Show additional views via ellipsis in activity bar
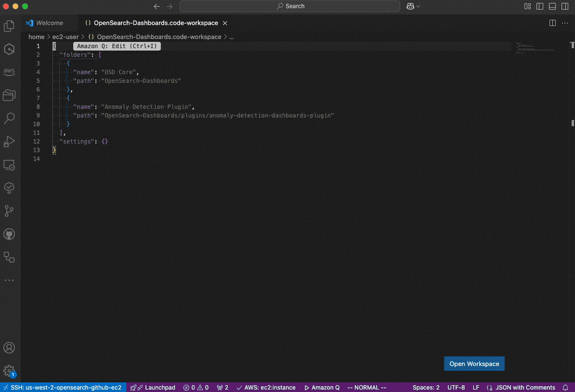The image size is (575, 392). tap(9, 280)
